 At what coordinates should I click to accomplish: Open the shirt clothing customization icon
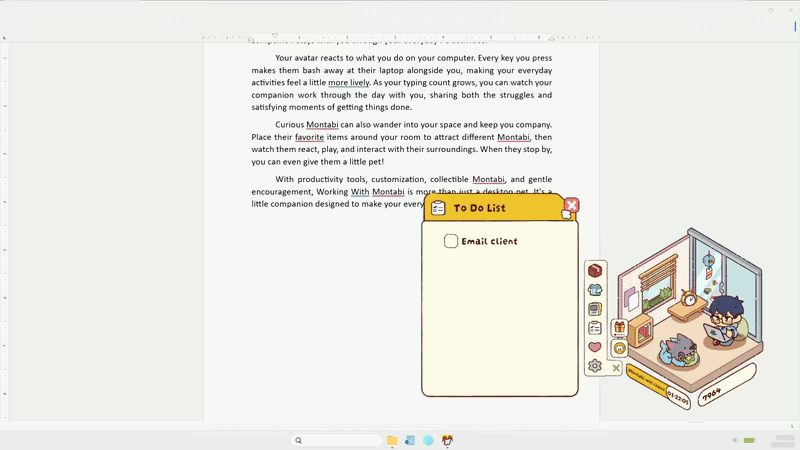pyautogui.click(x=595, y=290)
